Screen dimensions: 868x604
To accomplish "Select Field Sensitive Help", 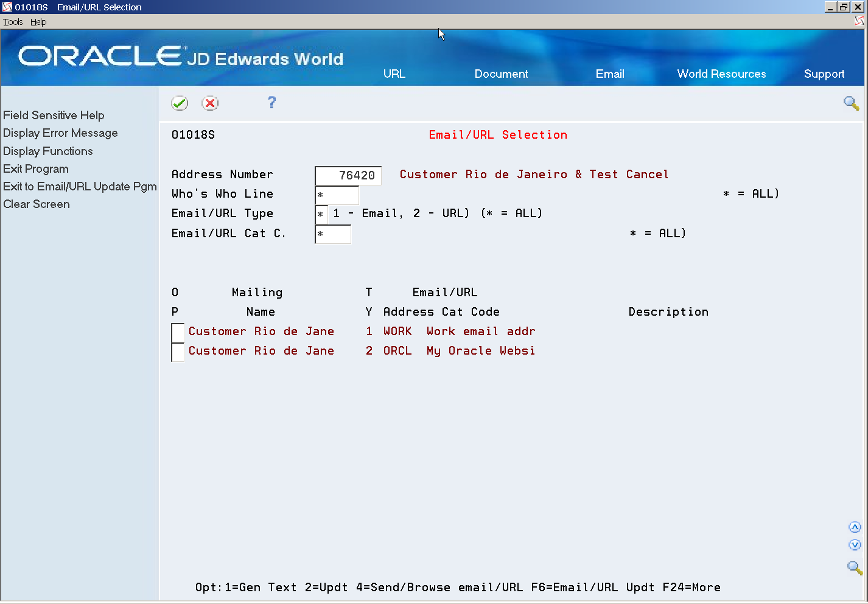I will [x=54, y=115].
